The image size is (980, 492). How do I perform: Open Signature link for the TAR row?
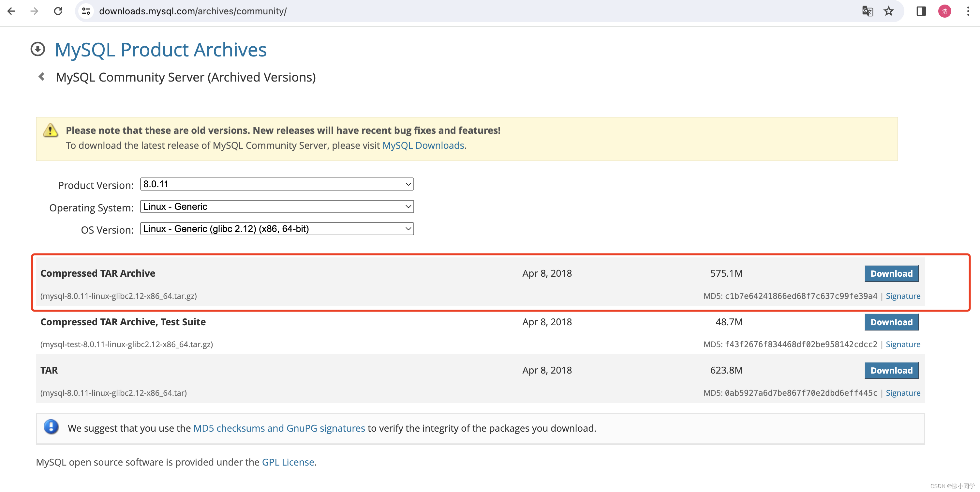(x=903, y=393)
